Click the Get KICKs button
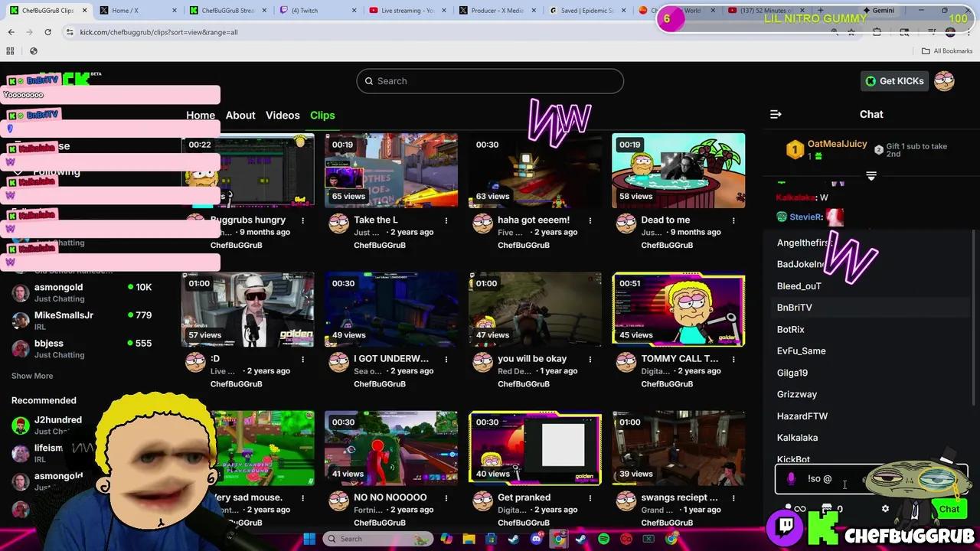 (x=894, y=80)
